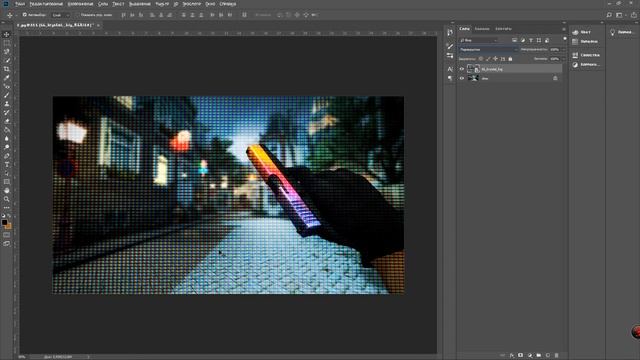The image size is (640, 360).
Task: Select the History Brush tool
Action: pos(7,112)
